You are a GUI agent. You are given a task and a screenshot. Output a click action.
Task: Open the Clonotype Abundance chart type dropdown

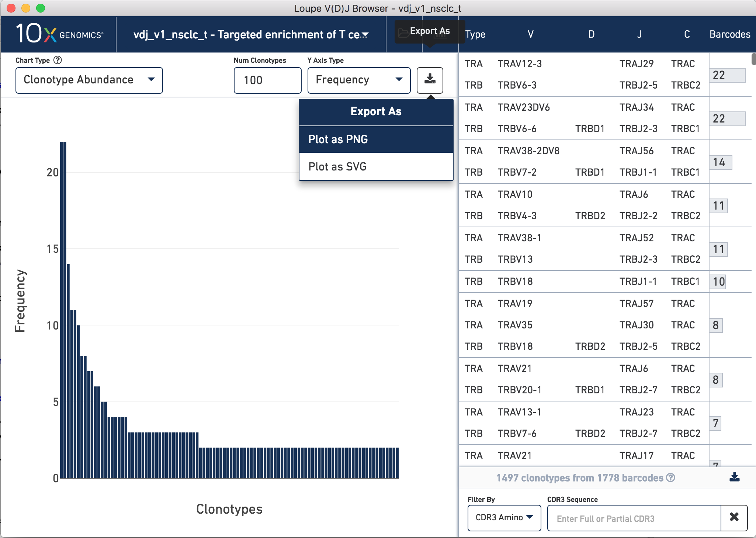click(89, 80)
